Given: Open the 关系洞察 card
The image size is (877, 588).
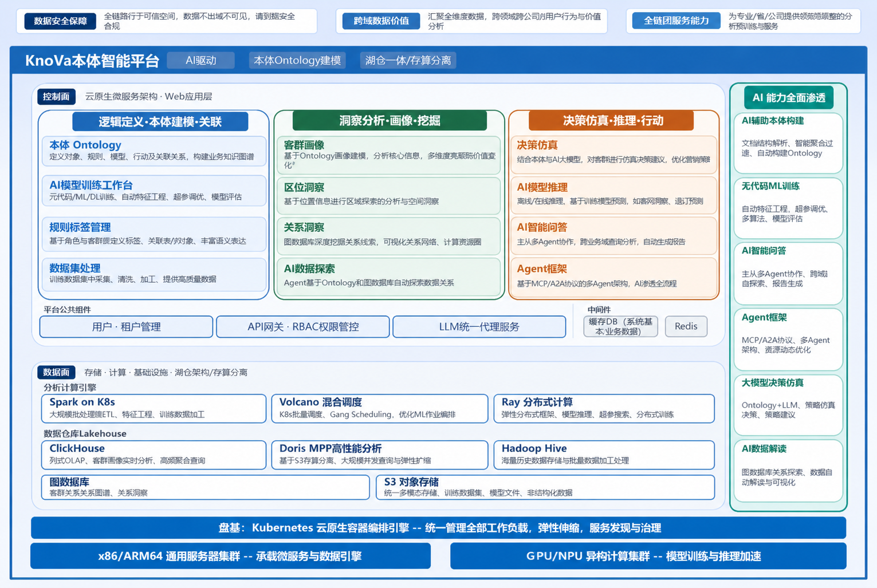Looking at the screenshot, I should pos(388,235).
